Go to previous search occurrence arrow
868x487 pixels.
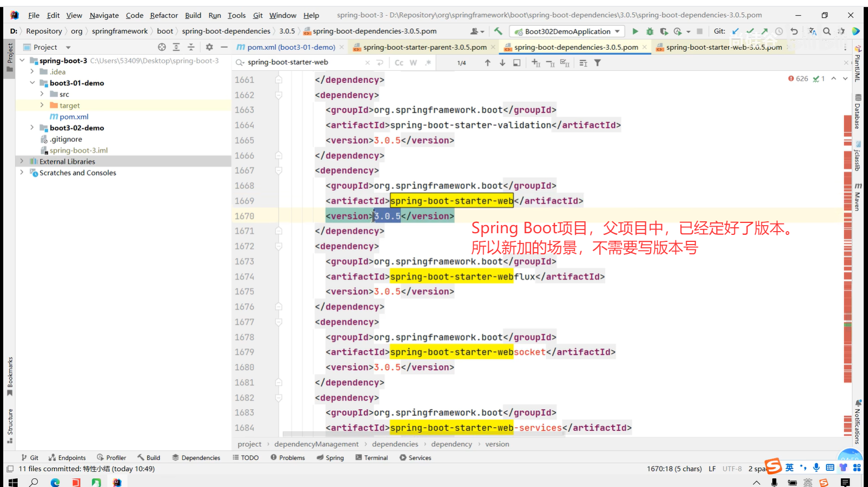pyautogui.click(x=488, y=63)
